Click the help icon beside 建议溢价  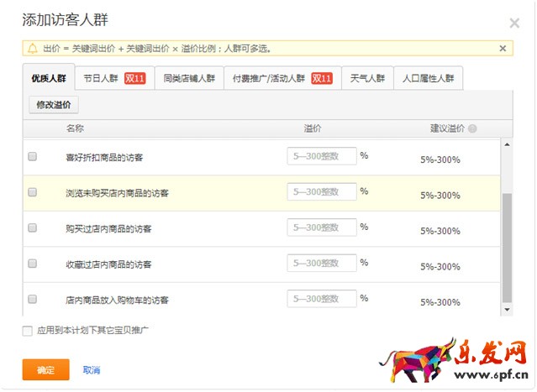472,129
